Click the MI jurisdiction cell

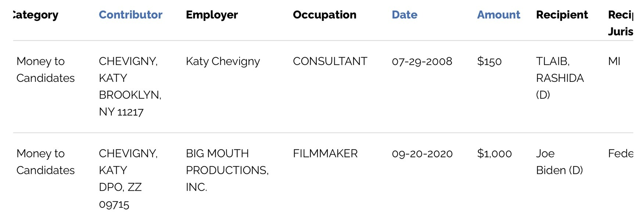coord(614,61)
